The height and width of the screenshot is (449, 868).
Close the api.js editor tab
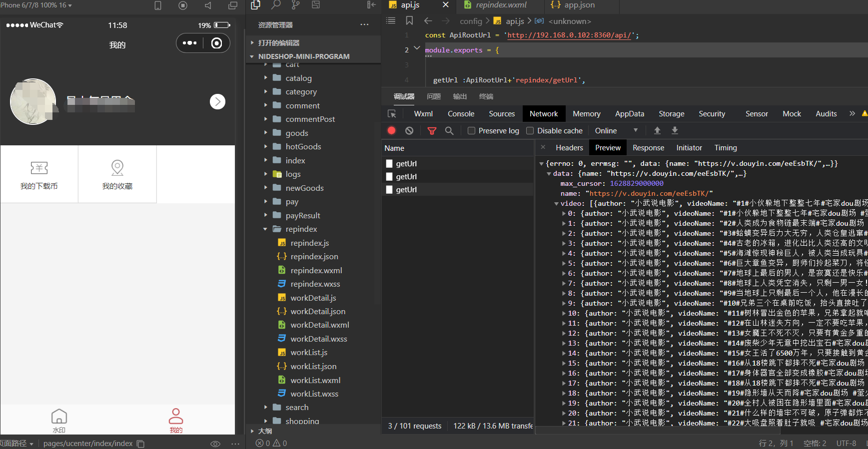[x=446, y=5]
